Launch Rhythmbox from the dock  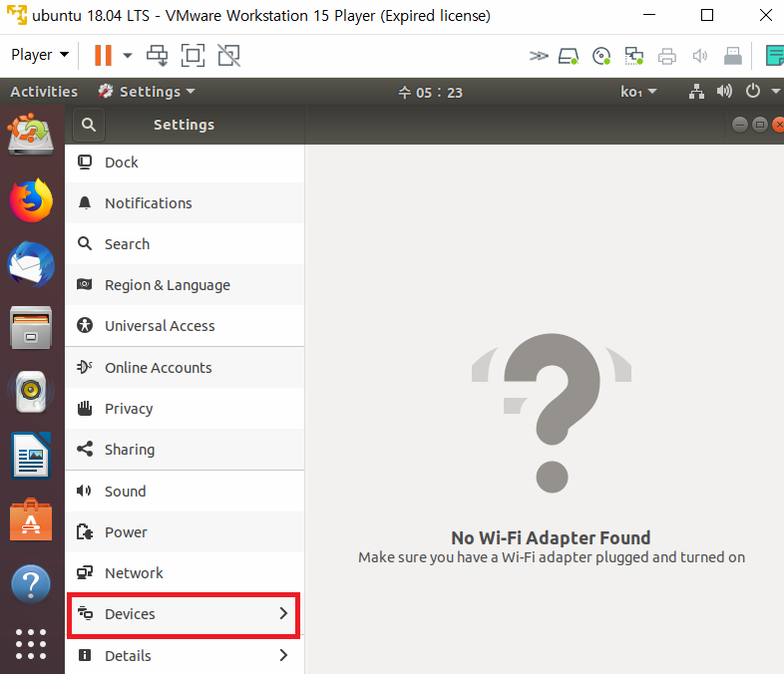(x=31, y=392)
